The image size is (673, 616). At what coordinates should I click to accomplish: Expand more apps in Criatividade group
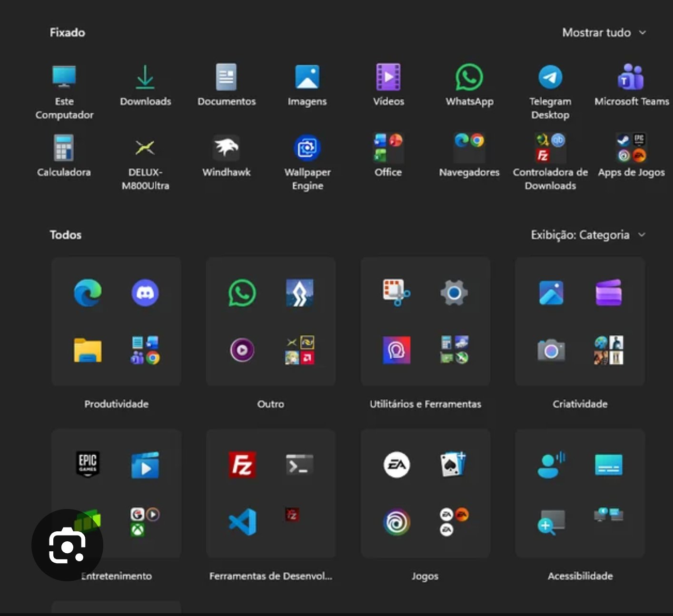click(x=608, y=351)
